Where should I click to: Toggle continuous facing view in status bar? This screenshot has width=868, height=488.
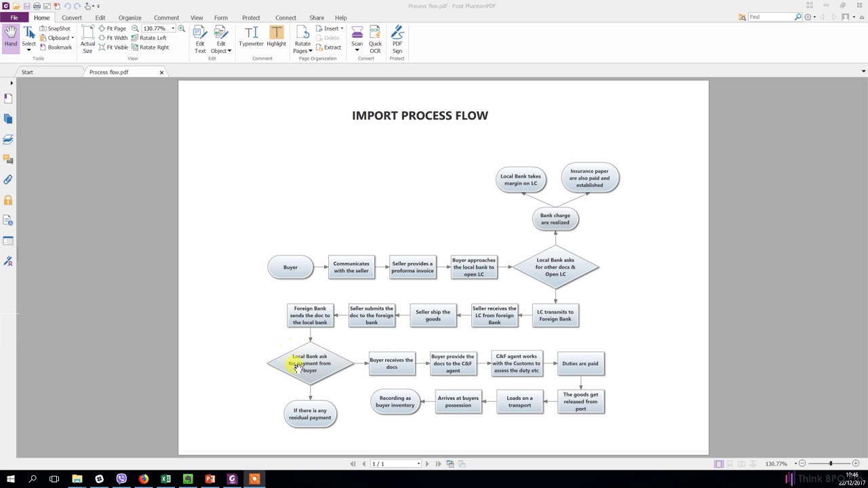753,464
